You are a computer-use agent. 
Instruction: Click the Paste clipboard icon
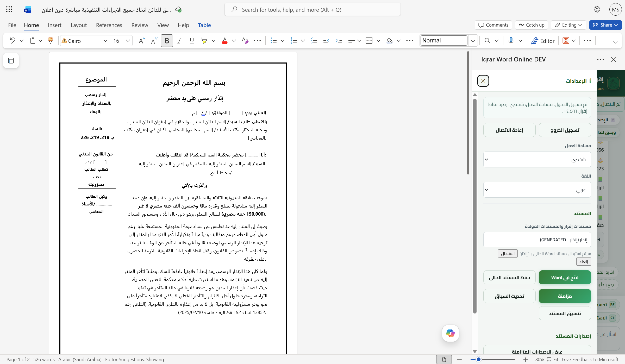coord(33,41)
